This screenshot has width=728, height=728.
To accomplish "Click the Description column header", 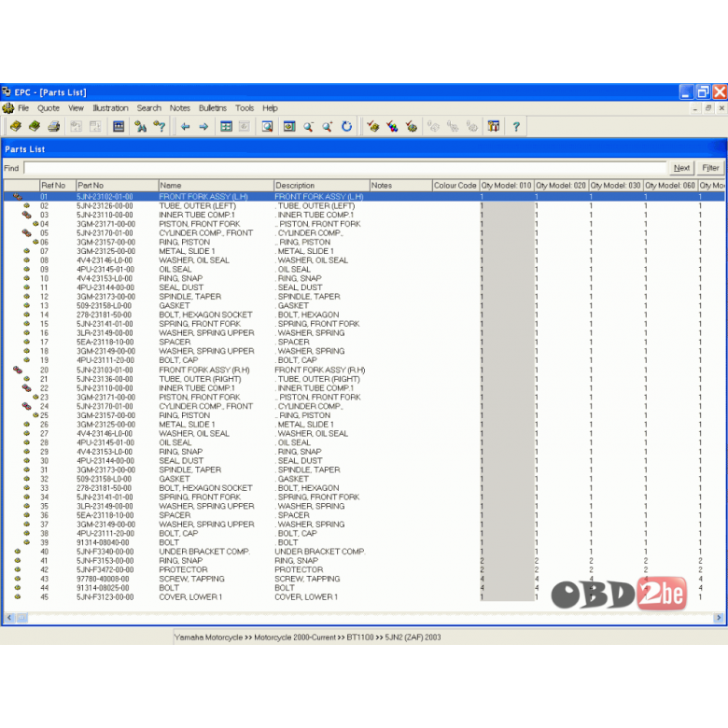I will [322, 185].
